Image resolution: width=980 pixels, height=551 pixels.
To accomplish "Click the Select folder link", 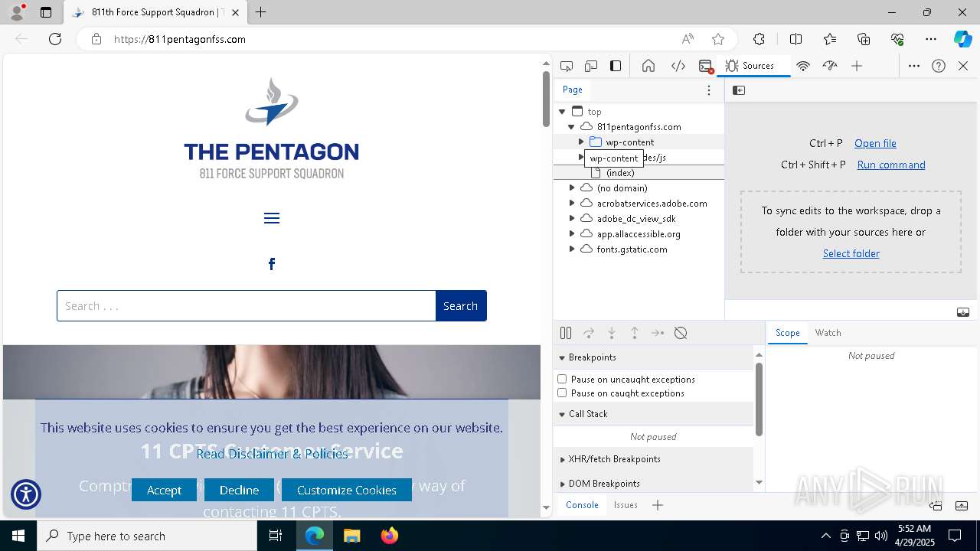I will click(851, 253).
